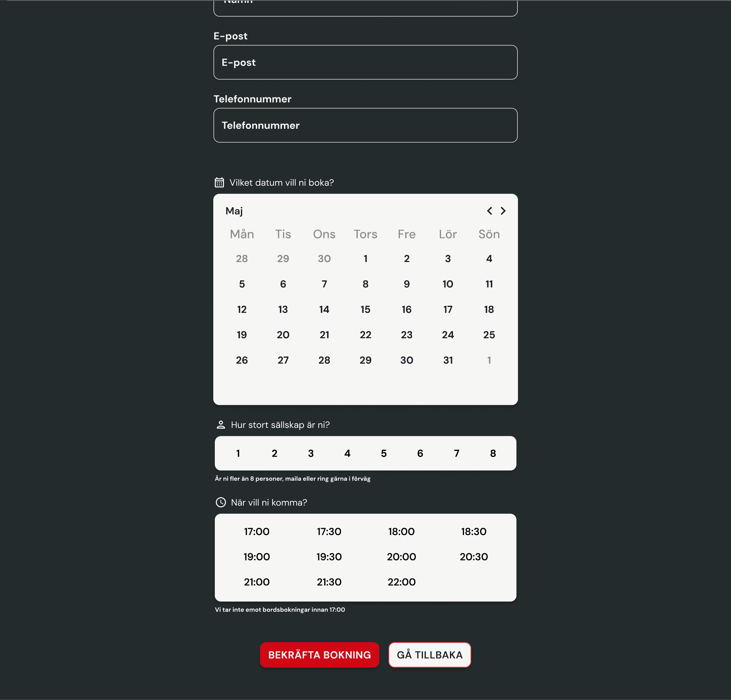The height and width of the screenshot is (700, 731).
Task: Set party size to 2
Action: tap(274, 453)
